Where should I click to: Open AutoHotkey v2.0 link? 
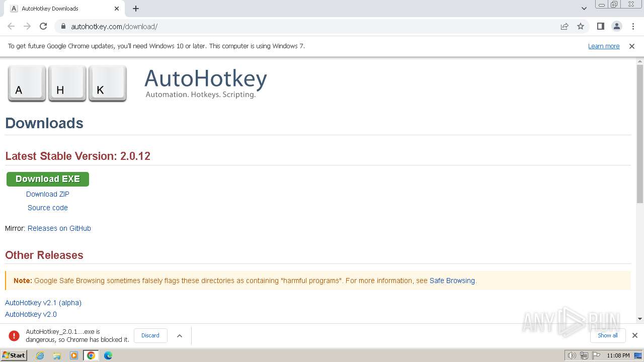click(x=31, y=314)
